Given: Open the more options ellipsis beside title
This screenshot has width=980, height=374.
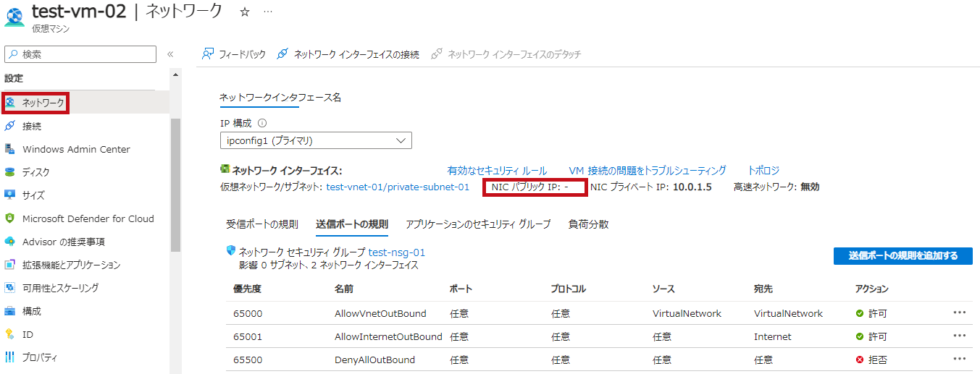Looking at the screenshot, I should (268, 12).
